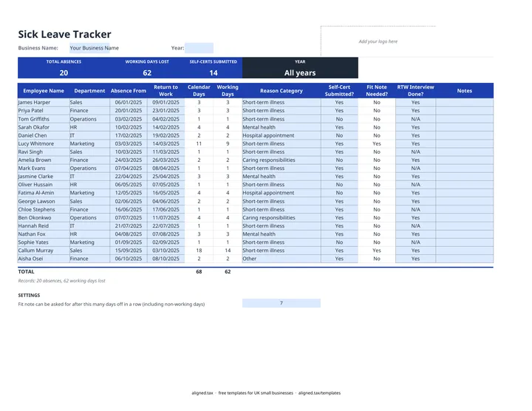Click the TOTAL row label
The width and height of the screenshot is (532, 411).
click(x=26, y=271)
